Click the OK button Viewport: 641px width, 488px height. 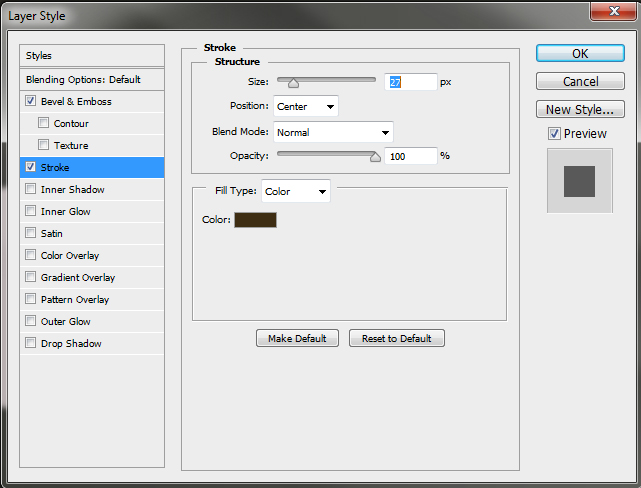click(x=580, y=54)
